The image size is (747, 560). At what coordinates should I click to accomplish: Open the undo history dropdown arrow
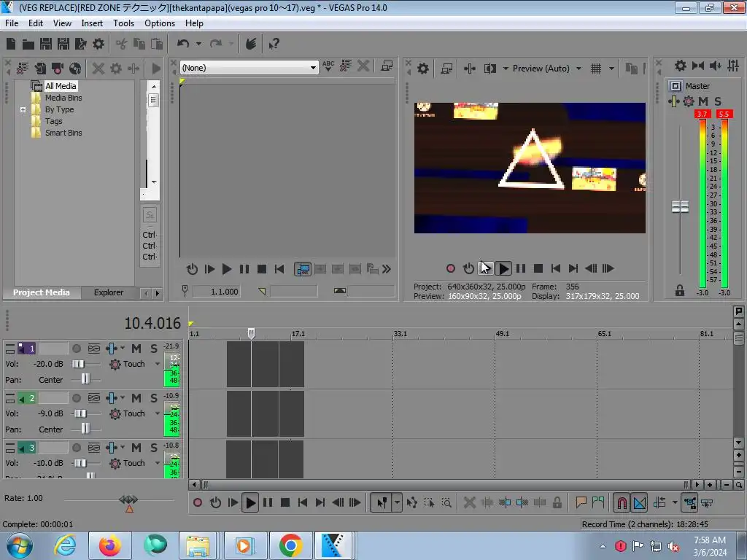point(198,44)
